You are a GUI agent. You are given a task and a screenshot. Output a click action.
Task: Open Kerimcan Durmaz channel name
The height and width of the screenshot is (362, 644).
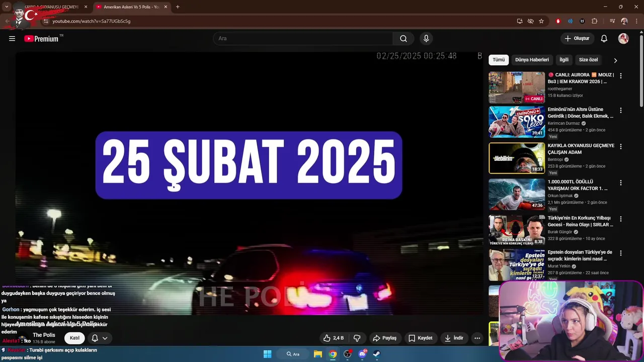coord(563,123)
